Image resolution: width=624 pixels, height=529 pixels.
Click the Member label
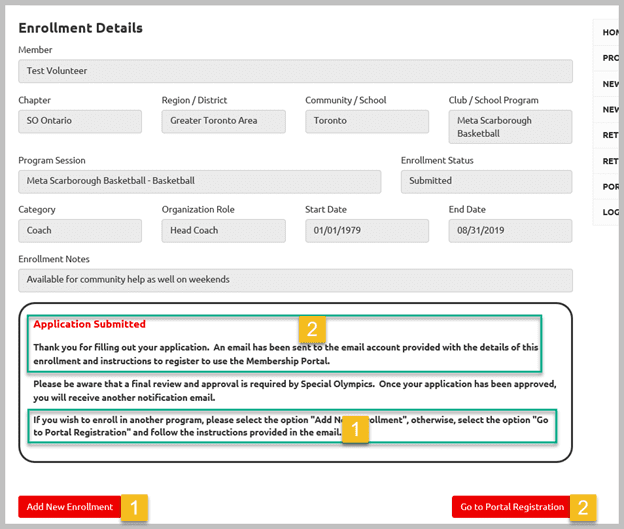[x=35, y=50]
